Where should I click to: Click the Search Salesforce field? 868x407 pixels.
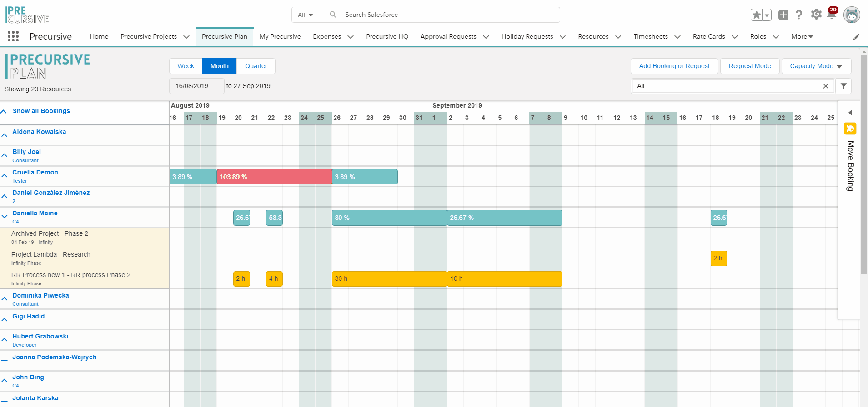point(439,15)
